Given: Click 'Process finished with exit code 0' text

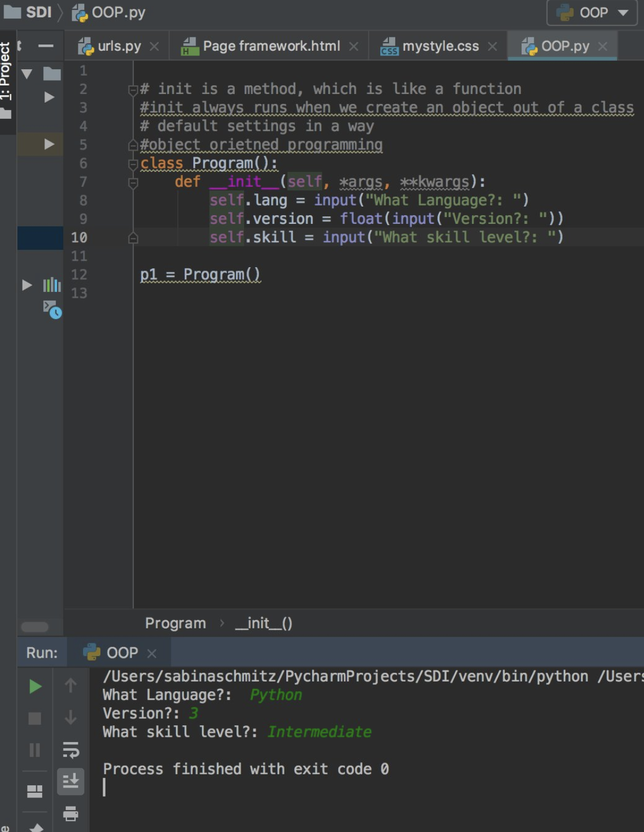Looking at the screenshot, I should pos(246,769).
